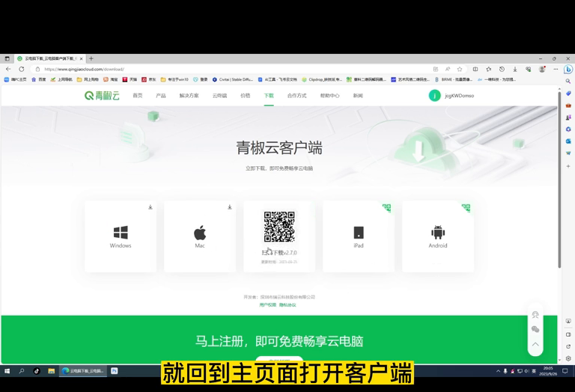
Task: Click the back-to-top arrow icon
Action: [535, 344]
